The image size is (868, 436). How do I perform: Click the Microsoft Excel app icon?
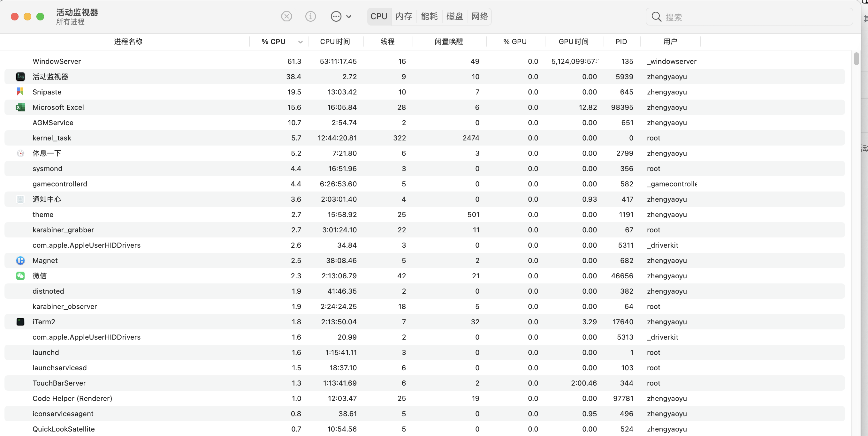pos(20,107)
